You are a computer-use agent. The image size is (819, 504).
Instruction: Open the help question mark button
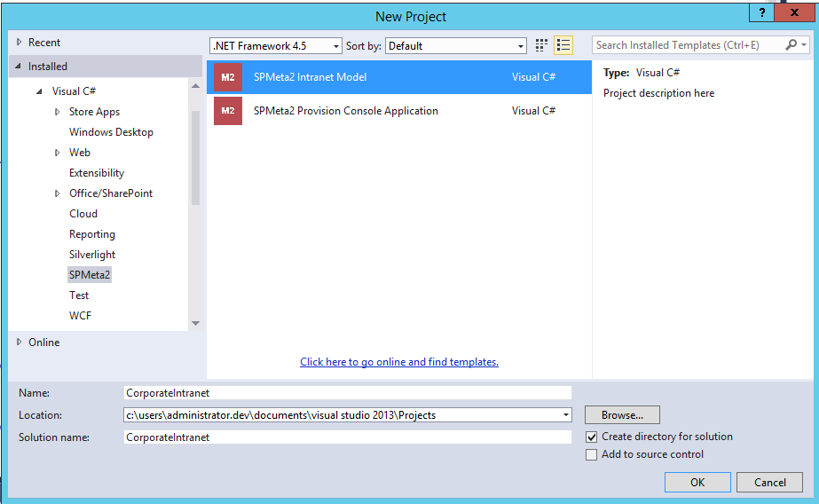tap(762, 12)
